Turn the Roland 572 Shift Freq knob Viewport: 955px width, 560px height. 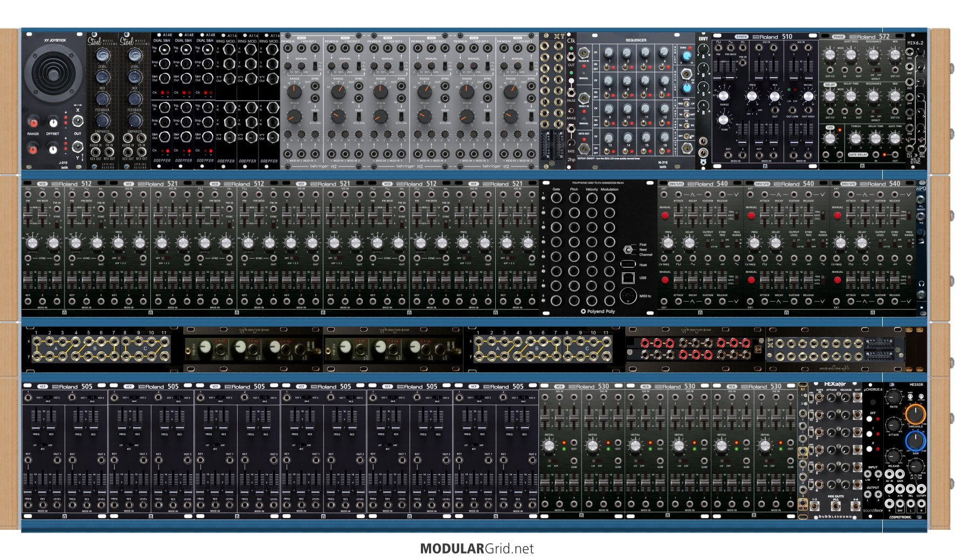point(851,54)
